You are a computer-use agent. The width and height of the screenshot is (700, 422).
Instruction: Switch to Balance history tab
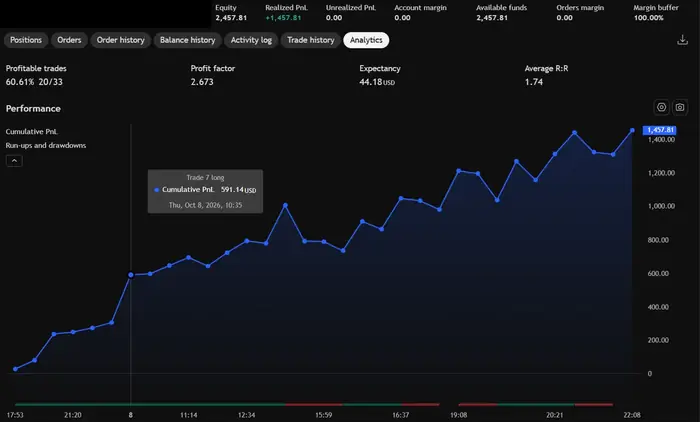coord(188,40)
